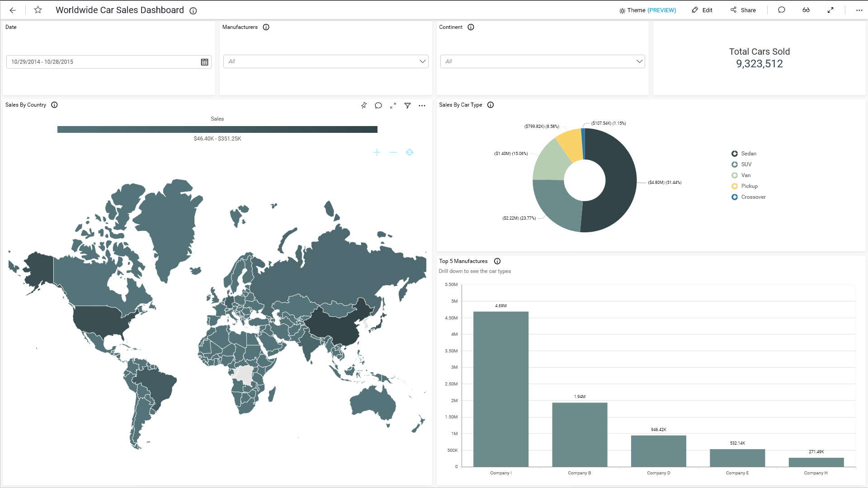The image size is (868, 488).
Task: Toggle the dashboard favorite star
Action: coord(38,10)
